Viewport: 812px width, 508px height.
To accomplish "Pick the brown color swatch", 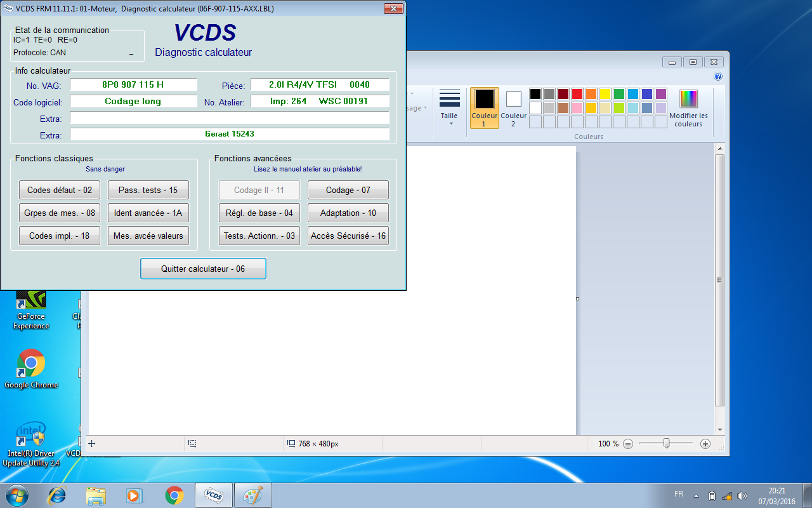I will click(x=563, y=108).
